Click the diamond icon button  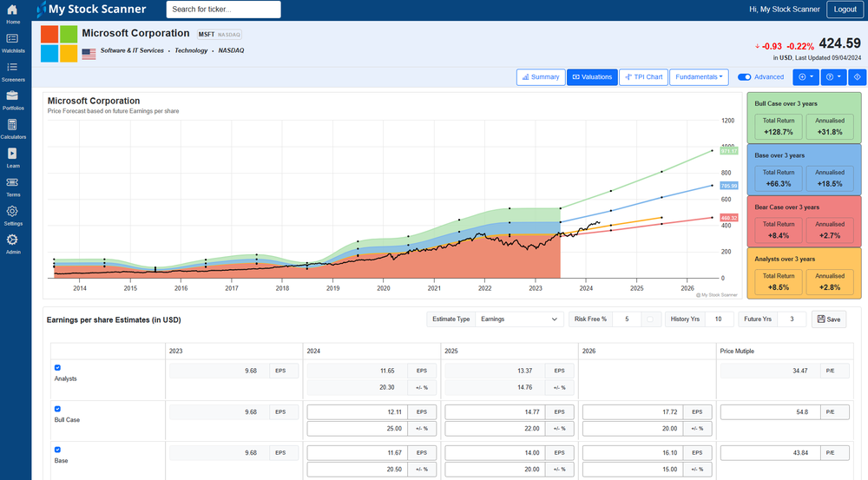pyautogui.click(x=857, y=77)
